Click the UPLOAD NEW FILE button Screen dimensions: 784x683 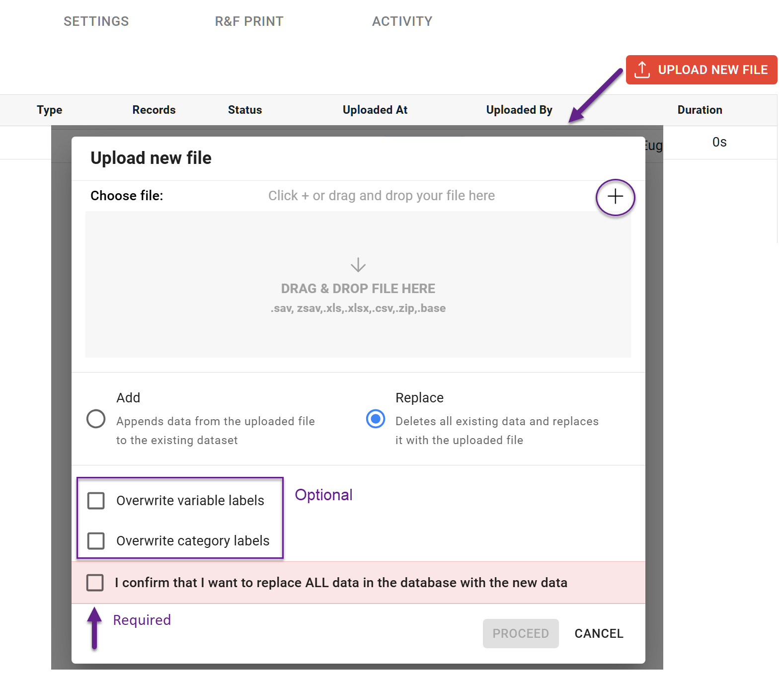click(702, 70)
